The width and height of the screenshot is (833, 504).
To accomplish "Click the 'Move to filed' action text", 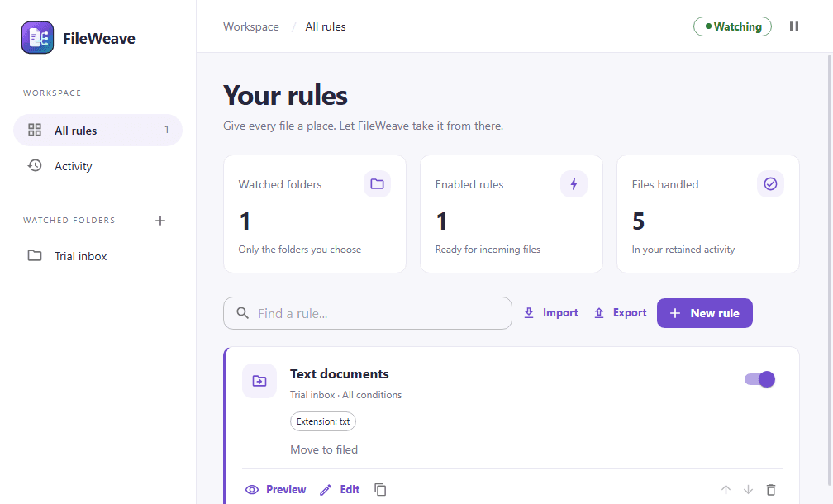I will point(324,449).
